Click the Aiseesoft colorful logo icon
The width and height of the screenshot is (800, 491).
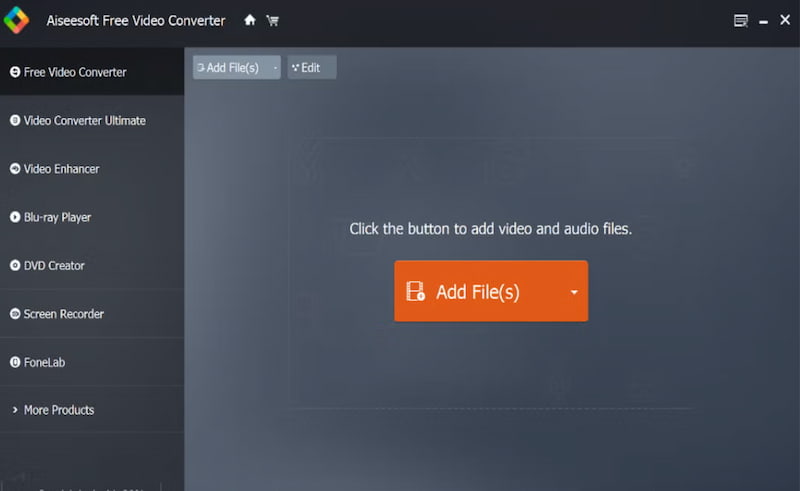point(16,20)
